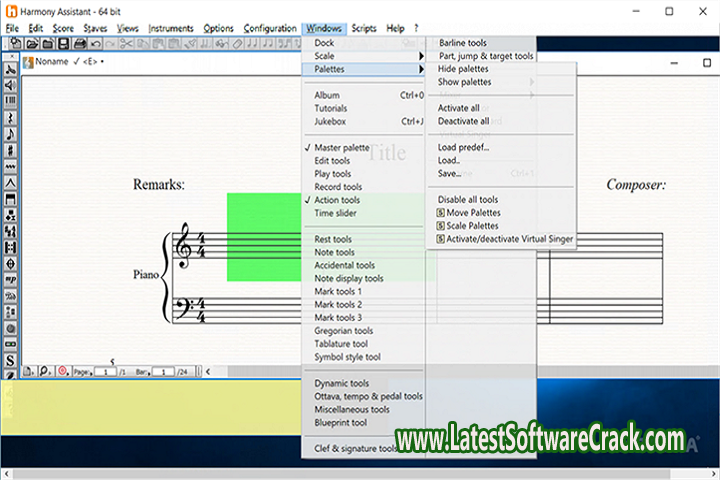The image size is (720, 480).
Task: Choose Note tools from the Windows menu
Action: pyautogui.click(x=334, y=252)
